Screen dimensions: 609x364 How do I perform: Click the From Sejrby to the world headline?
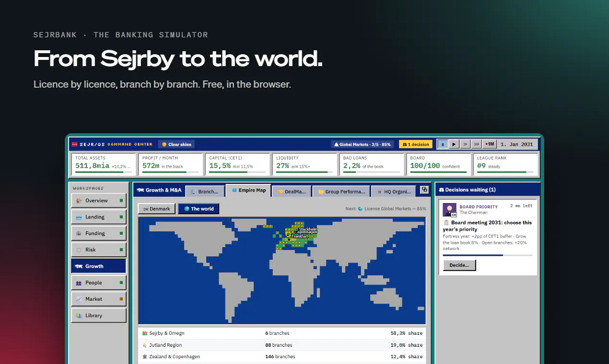tap(178, 58)
